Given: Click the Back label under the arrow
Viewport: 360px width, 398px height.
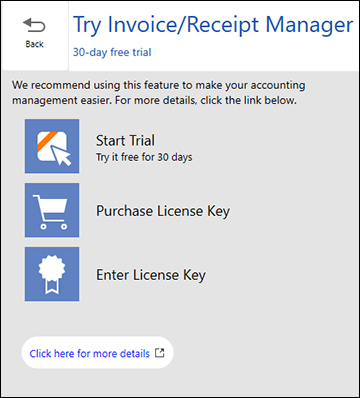Looking at the screenshot, I should coord(34,44).
